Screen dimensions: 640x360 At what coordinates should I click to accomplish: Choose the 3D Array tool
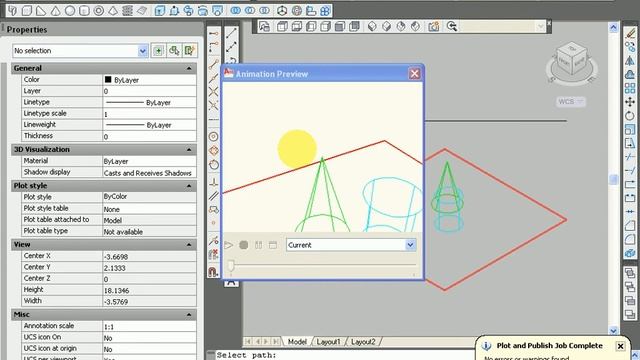click(x=325, y=11)
